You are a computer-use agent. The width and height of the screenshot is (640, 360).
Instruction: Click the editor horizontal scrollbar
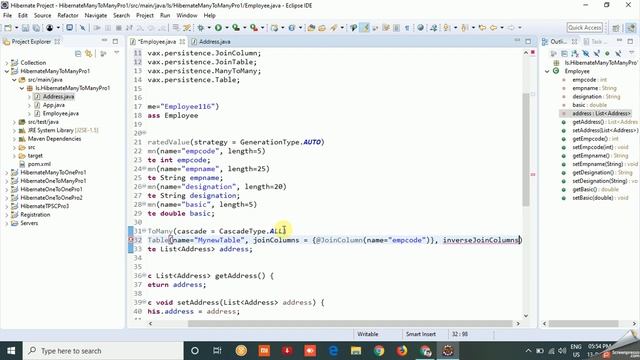350,324
